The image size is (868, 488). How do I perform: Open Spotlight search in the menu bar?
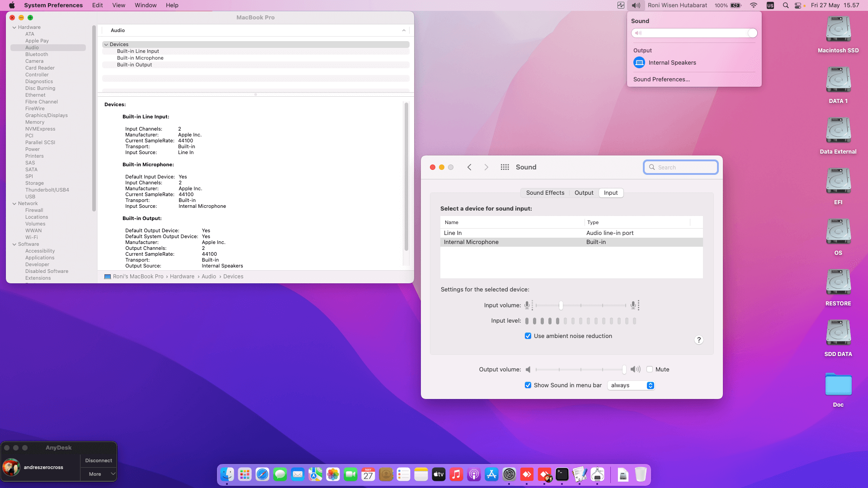[x=786, y=5]
